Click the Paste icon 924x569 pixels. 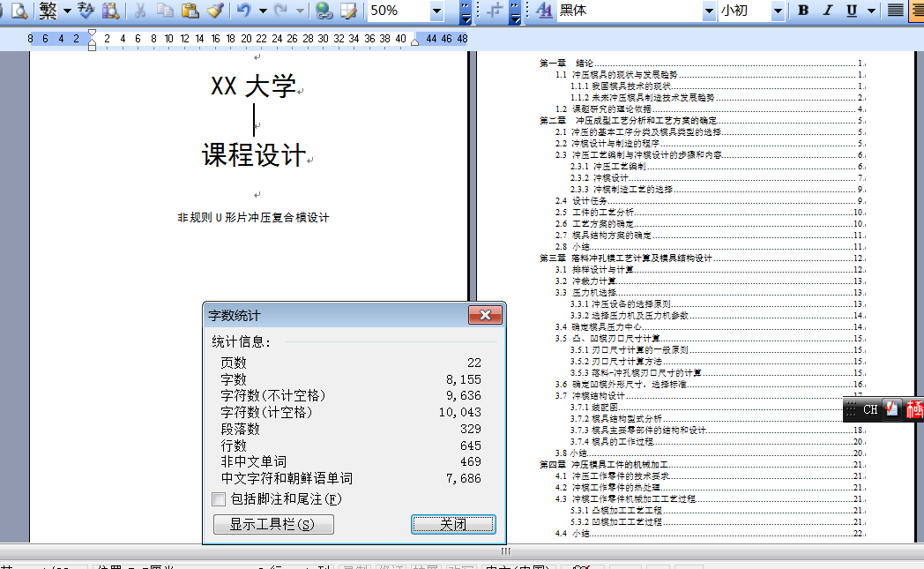pyautogui.click(x=189, y=11)
